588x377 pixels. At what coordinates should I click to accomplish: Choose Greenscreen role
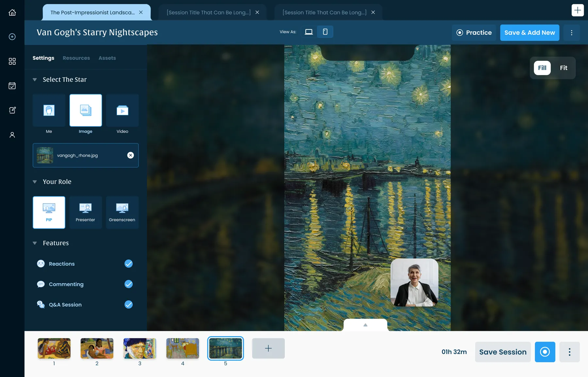pyautogui.click(x=122, y=212)
